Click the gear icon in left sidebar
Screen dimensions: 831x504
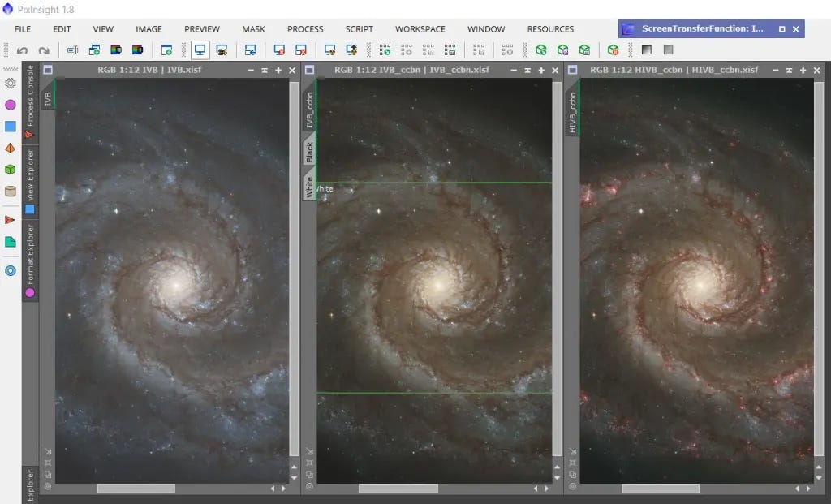(x=11, y=83)
